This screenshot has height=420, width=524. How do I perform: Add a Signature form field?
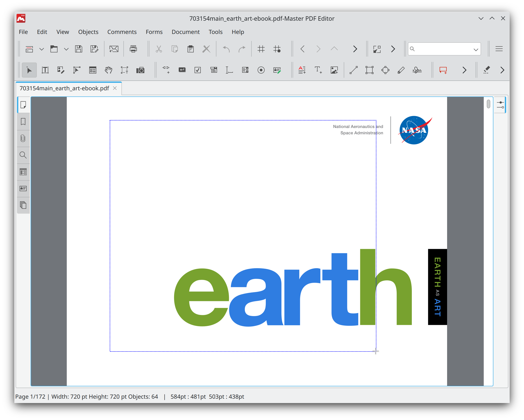[x=277, y=70]
